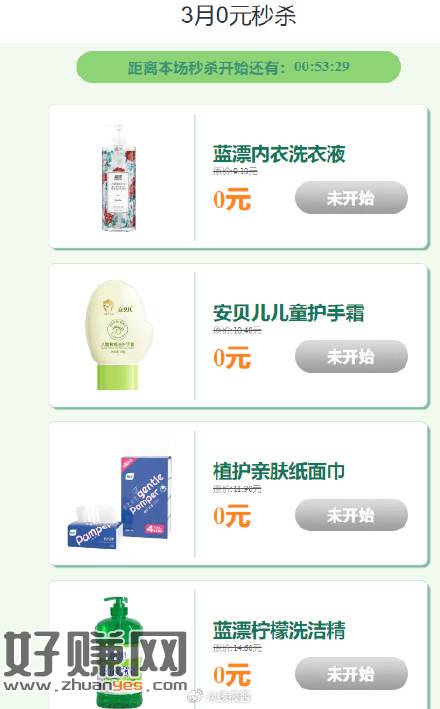The height and width of the screenshot is (709, 440).
Task: Open the 蓝漂内衣洗衣液 bottle image
Action: coord(118,177)
